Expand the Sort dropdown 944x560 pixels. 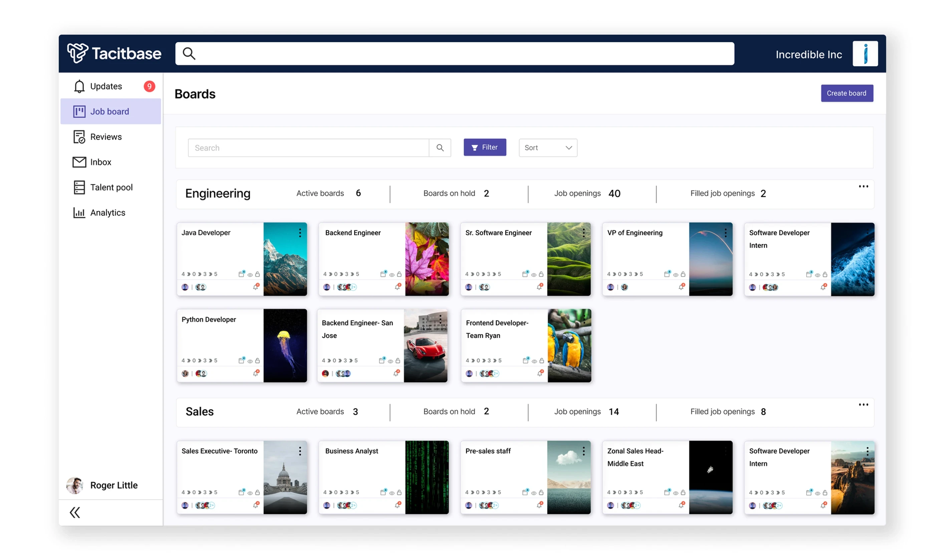tap(547, 147)
